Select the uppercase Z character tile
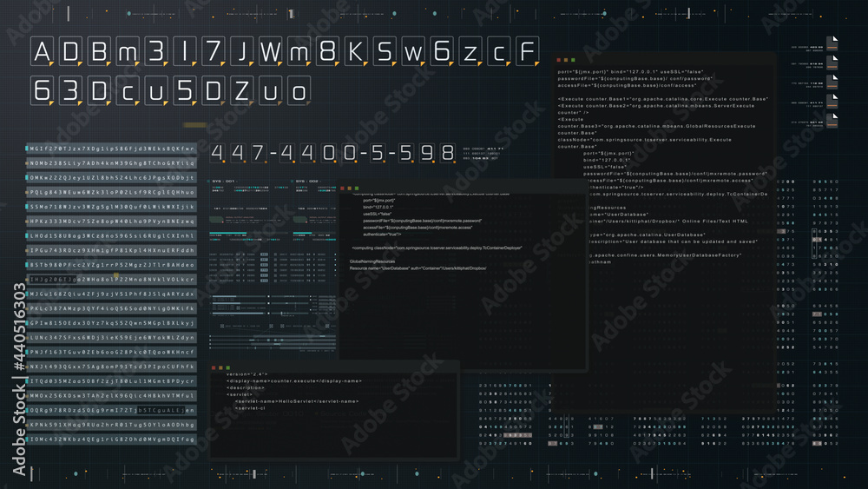The height and width of the screenshot is (489, 868). tap(242, 90)
